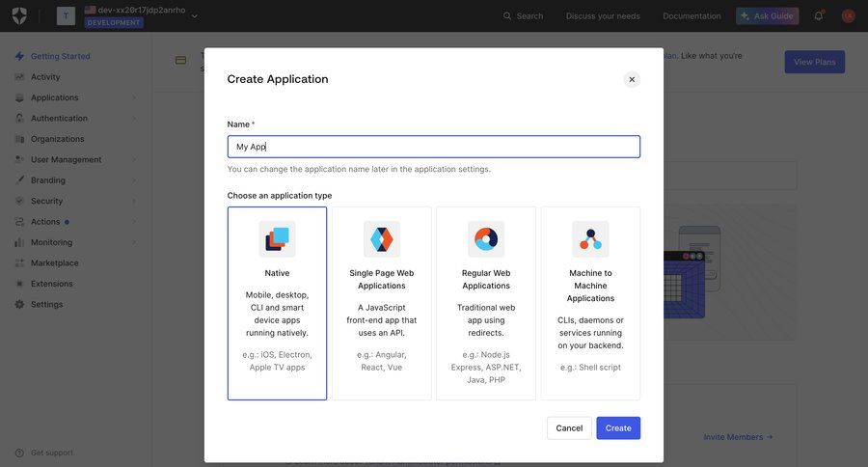
Task: Expand the Authentication chevron
Action: pyautogui.click(x=134, y=118)
